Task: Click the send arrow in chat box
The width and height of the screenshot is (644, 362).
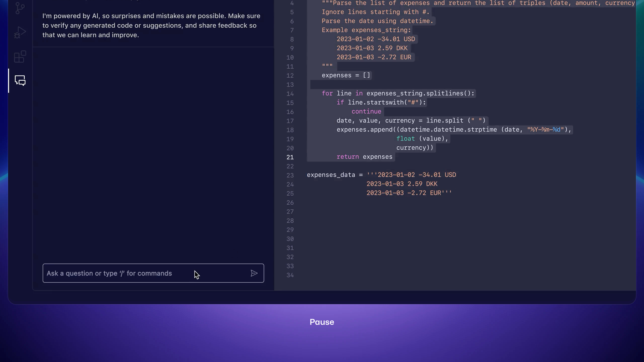Action: [x=254, y=273]
